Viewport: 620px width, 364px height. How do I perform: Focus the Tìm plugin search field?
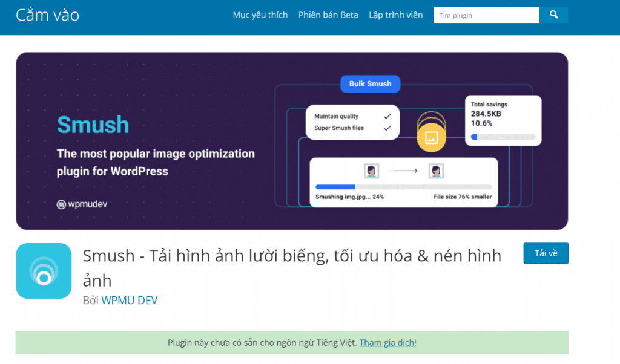486,15
